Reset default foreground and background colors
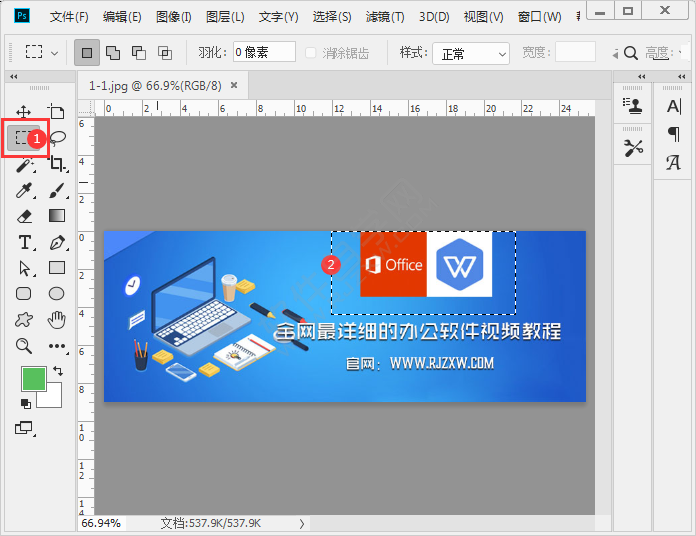The height and width of the screenshot is (536, 696). [26, 404]
